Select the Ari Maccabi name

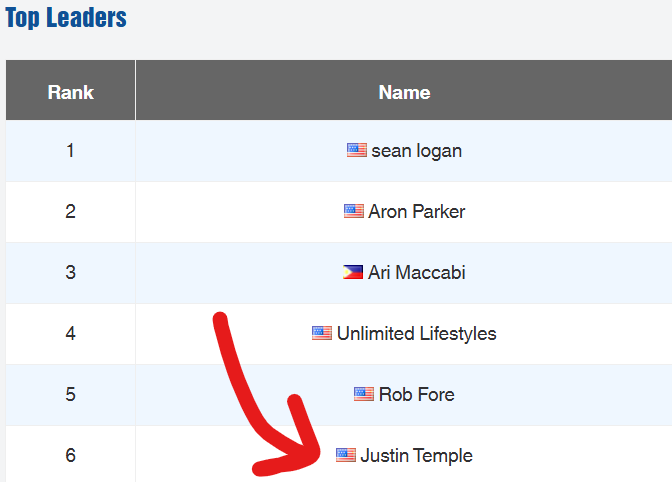[x=416, y=273]
